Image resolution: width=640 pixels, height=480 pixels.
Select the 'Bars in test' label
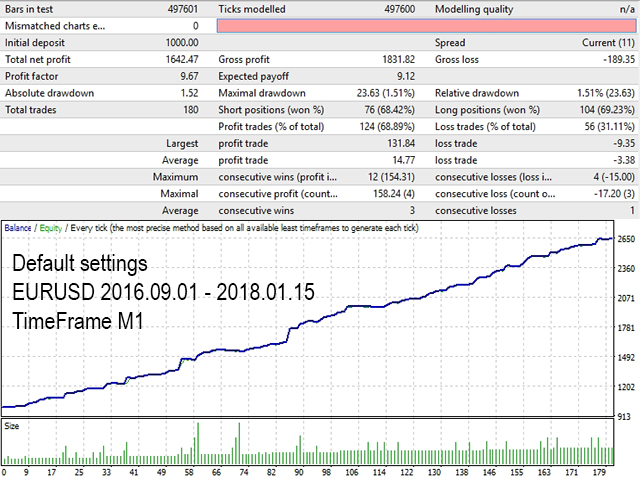coord(29,9)
